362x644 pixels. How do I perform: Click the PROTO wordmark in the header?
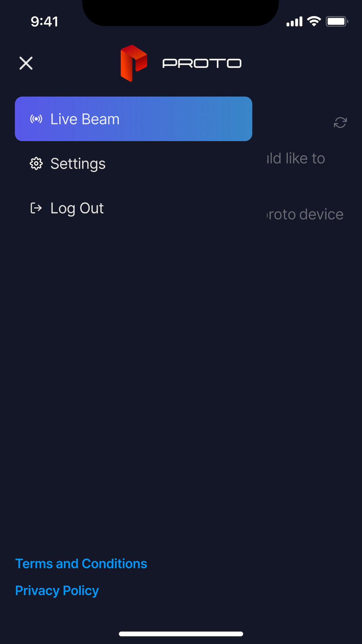pyautogui.click(x=202, y=63)
